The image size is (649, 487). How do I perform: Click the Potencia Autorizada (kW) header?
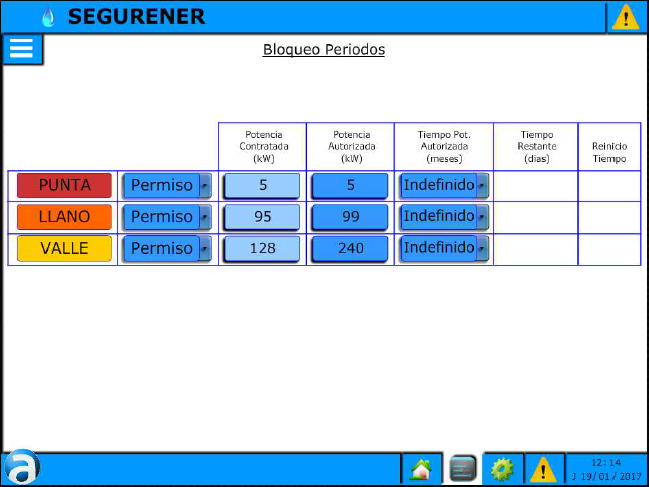[x=351, y=146]
